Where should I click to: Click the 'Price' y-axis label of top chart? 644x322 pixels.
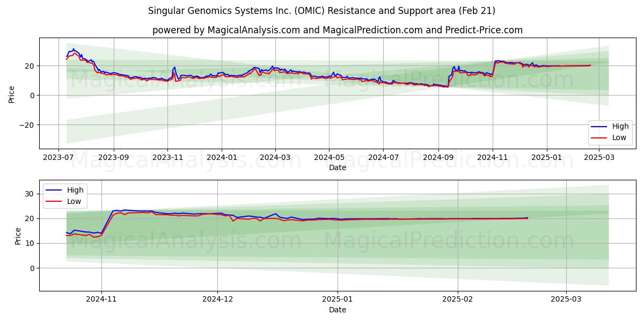(12, 93)
